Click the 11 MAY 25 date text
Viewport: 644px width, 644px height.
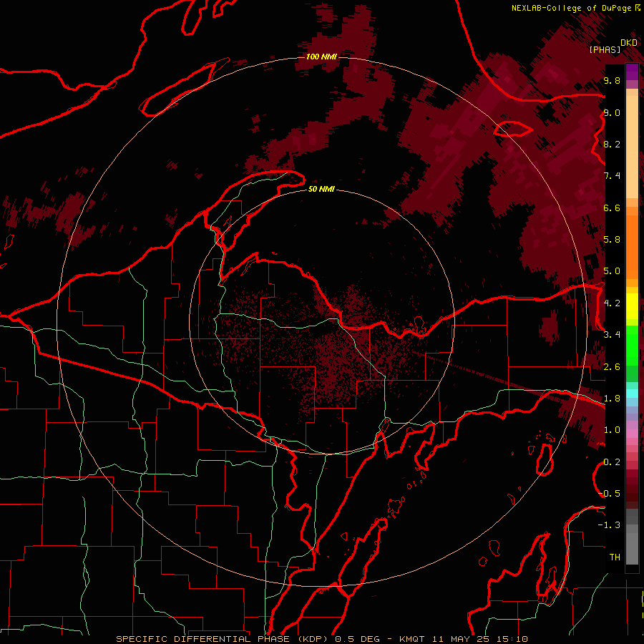point(460,639)
